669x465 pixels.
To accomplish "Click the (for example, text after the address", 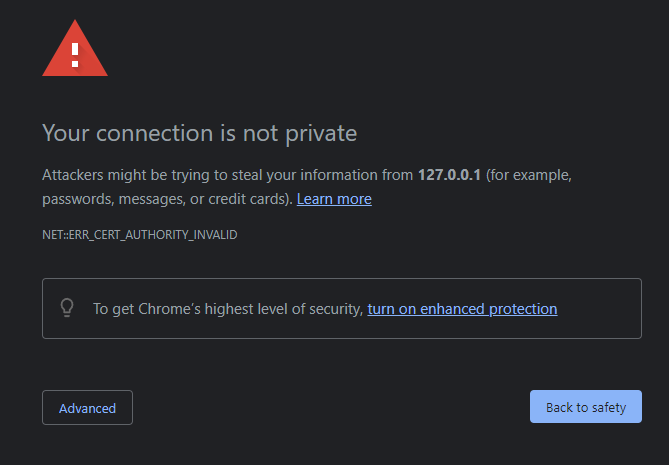I will tap(528, 175).
